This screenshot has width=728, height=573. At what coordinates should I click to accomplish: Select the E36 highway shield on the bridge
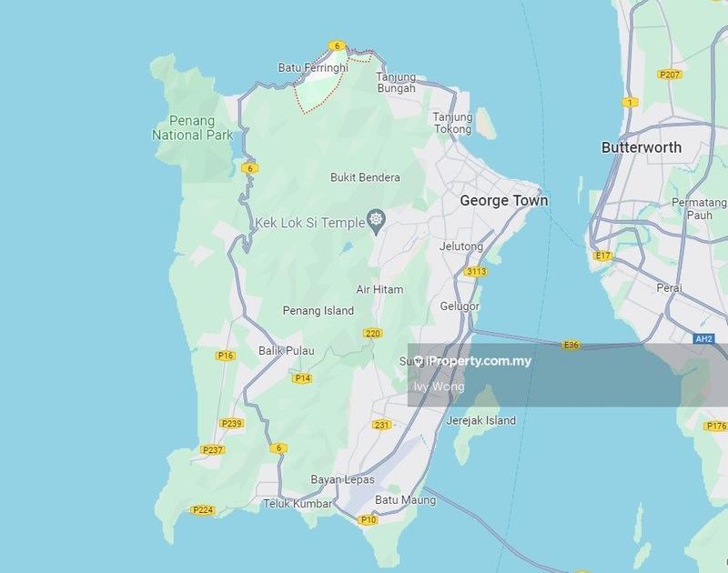click(x=571, y=345)
